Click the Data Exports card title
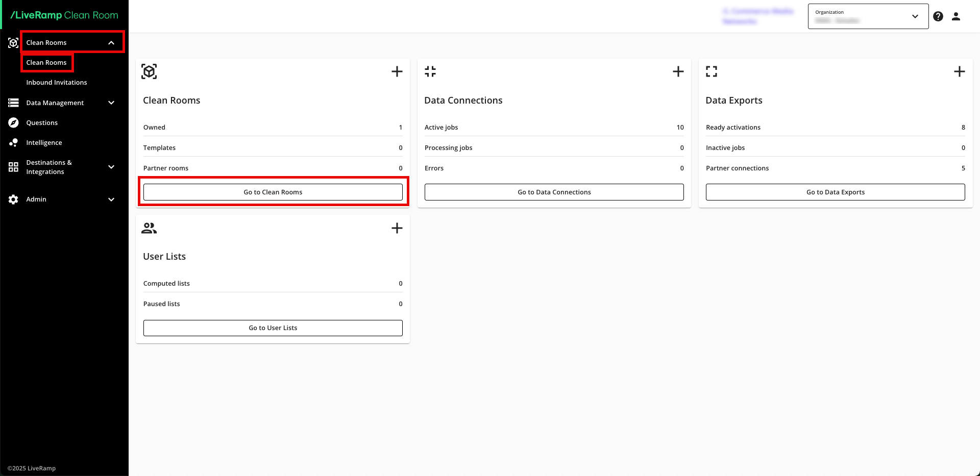Viewport: 980px width, 476px height. [x=734, y=101]
